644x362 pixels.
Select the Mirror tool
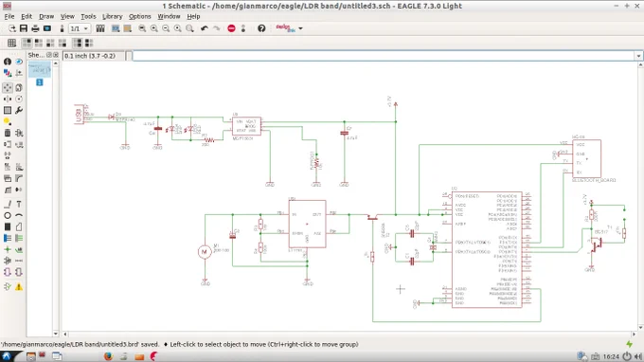[x=8, y=99]
